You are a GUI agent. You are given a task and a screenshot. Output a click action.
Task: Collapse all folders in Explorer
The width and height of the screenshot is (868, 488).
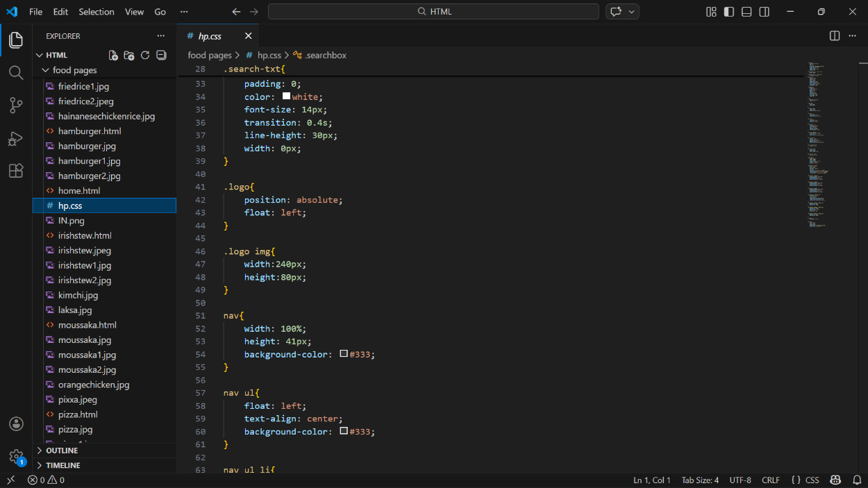click(161, 56)
